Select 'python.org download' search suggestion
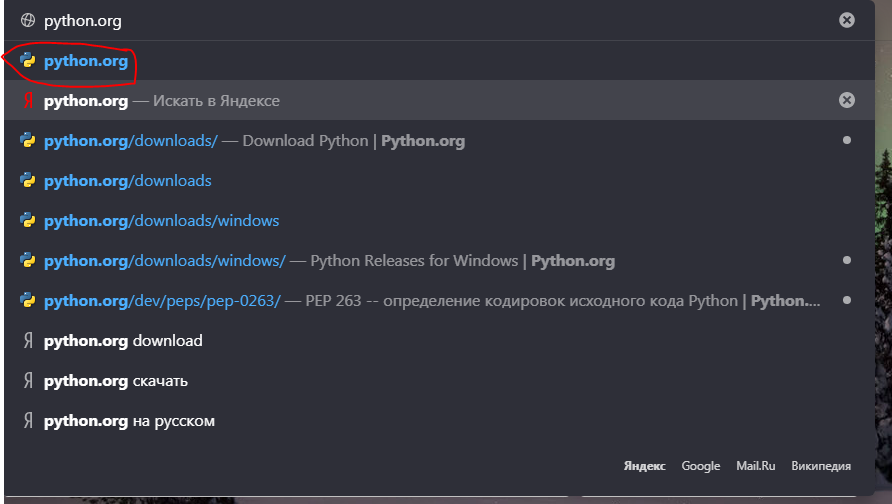 click(439, 340)
